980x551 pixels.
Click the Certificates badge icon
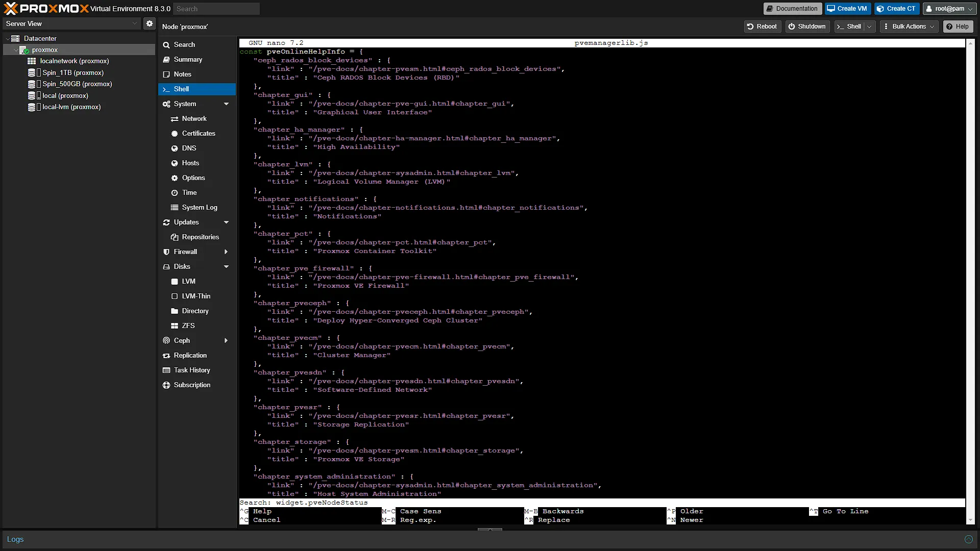tap(175, 134)
